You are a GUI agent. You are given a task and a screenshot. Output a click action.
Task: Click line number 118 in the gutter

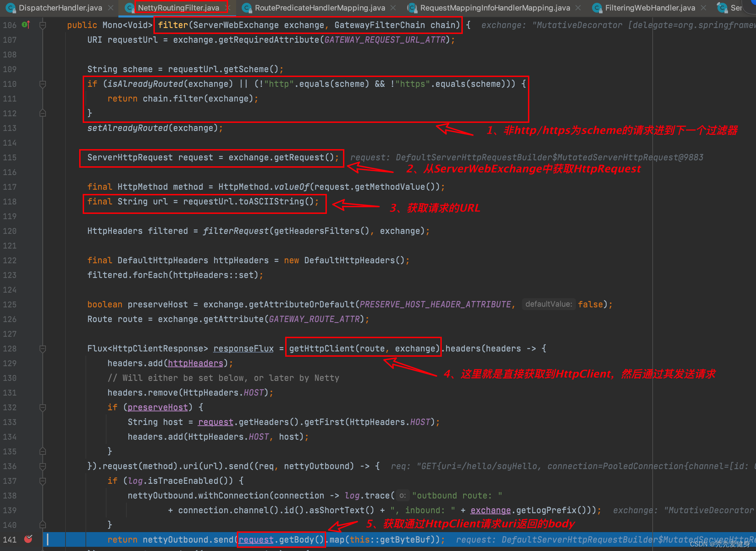pos(10,202)
